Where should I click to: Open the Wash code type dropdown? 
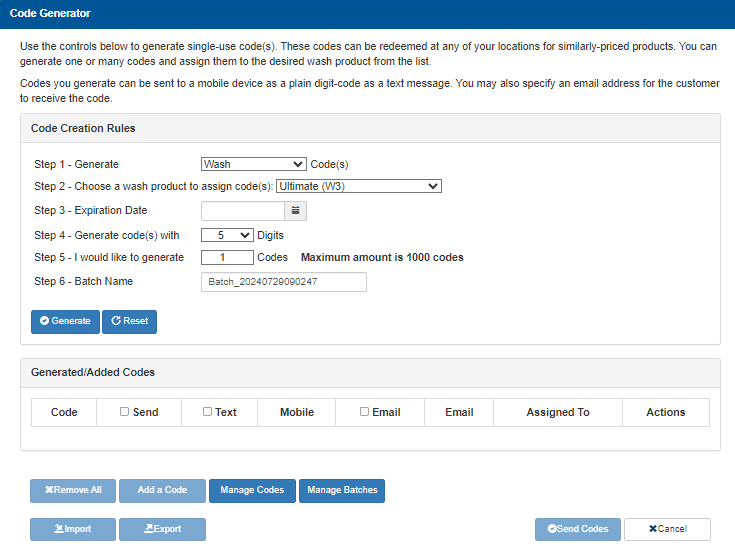point(254,164)
